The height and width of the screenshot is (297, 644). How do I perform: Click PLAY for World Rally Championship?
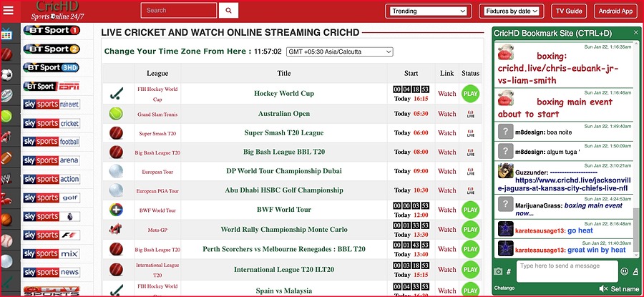pos(470,230)
